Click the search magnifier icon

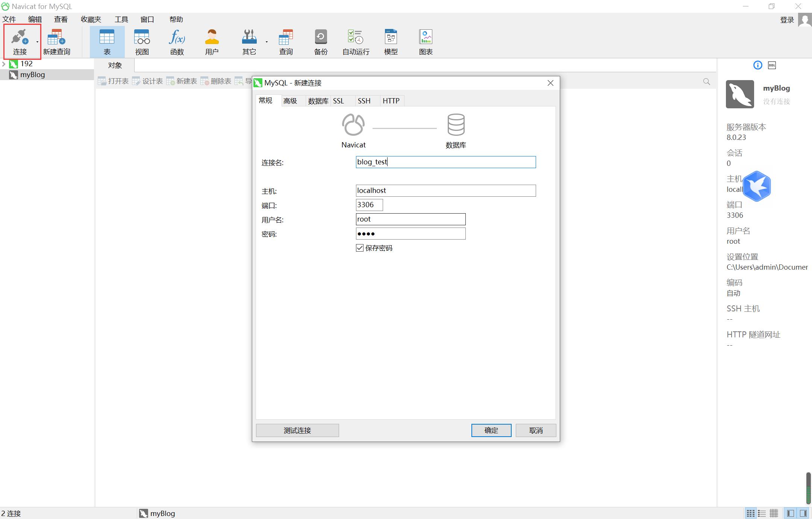tap(706, 82)
